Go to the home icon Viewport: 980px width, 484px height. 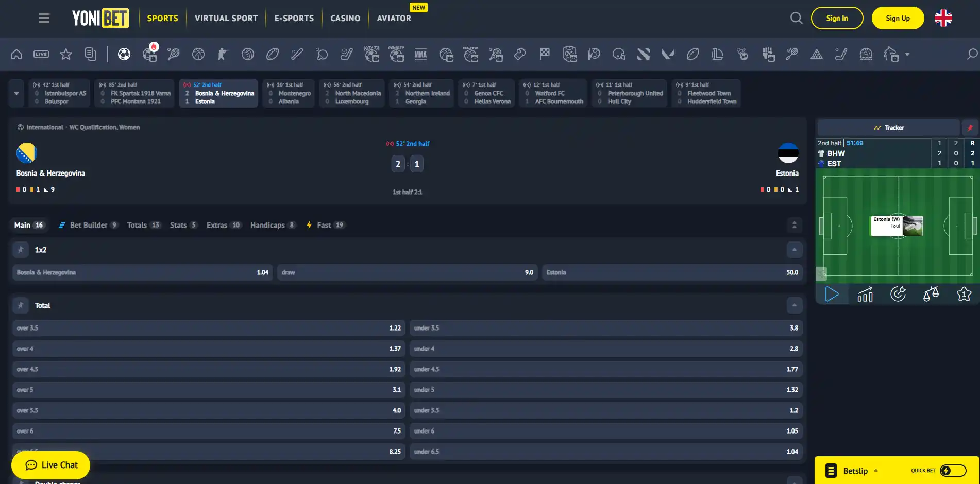pos(16,54)
